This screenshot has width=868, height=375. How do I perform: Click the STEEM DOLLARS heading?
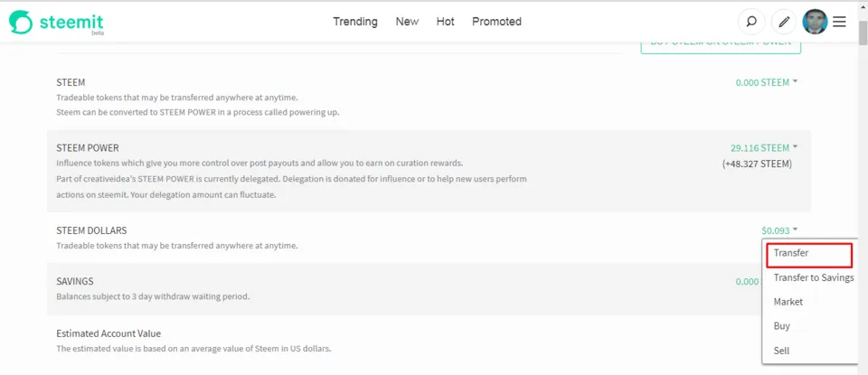point(91,230)
